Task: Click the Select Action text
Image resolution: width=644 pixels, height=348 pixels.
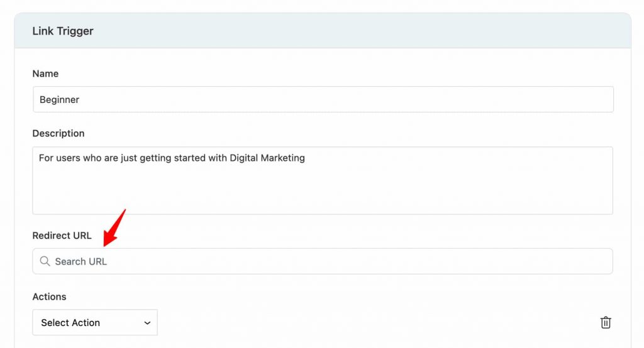Action: tap(70, 323)
